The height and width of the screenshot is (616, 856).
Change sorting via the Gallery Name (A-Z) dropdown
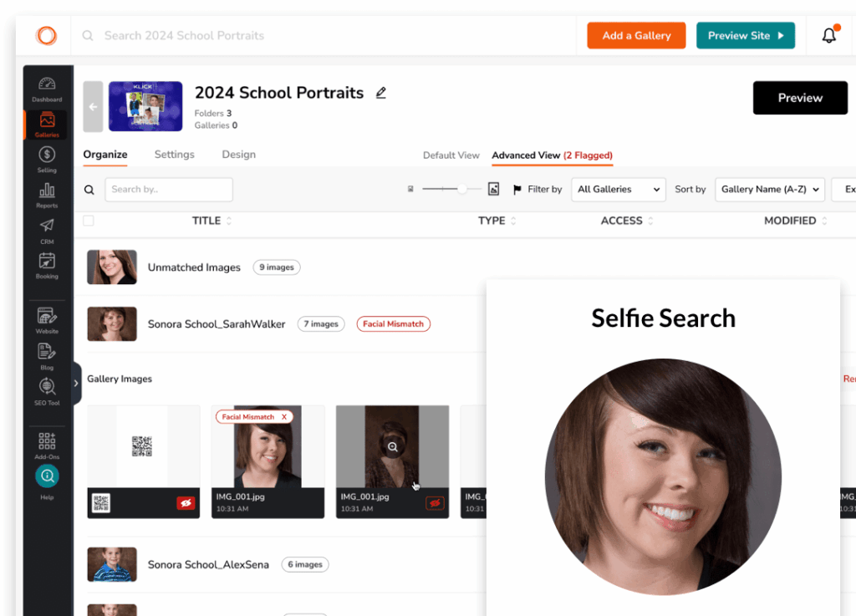769,190
